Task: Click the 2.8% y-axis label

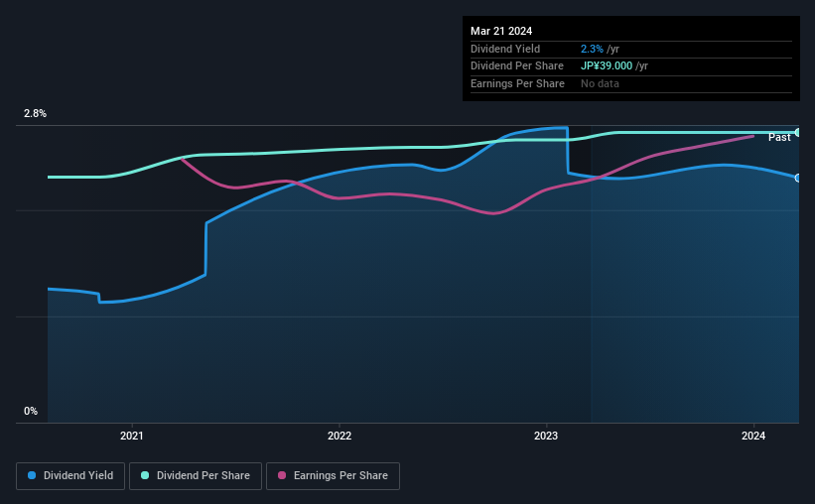Action: [x=35, y=113]
